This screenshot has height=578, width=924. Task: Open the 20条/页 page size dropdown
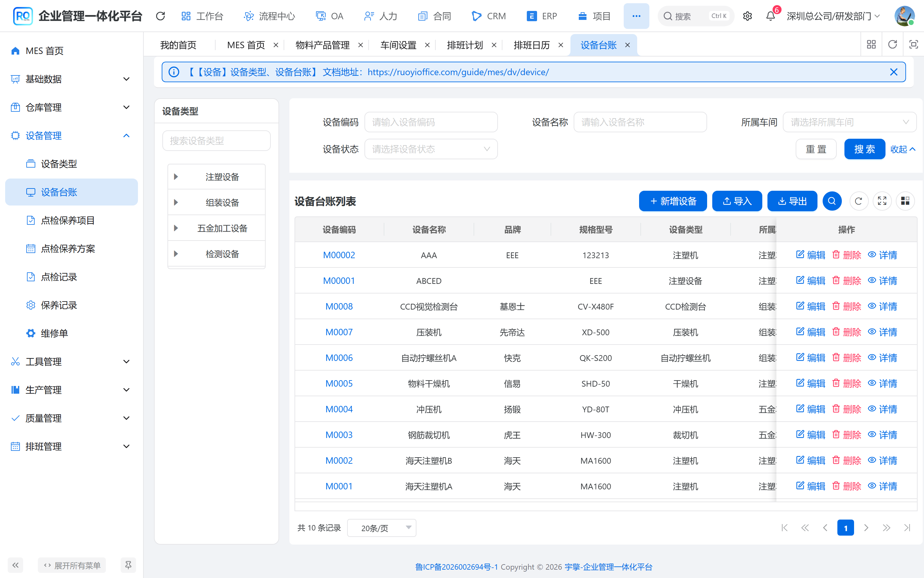(x=381, y=528)
